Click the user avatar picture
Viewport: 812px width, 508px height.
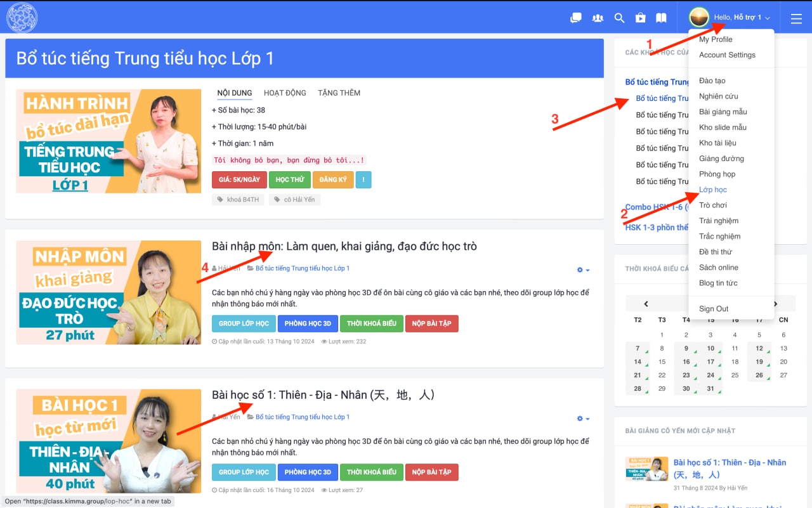pos(699,18)
